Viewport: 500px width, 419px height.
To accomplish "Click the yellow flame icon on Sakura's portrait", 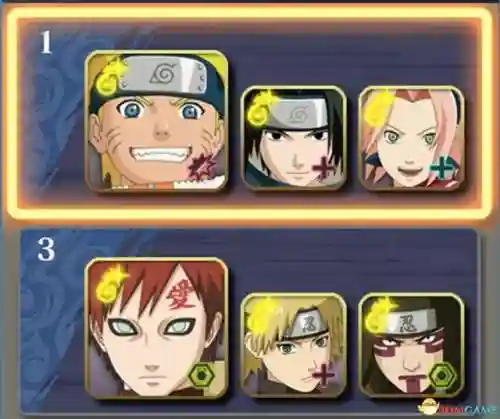I will click(378, 107).
